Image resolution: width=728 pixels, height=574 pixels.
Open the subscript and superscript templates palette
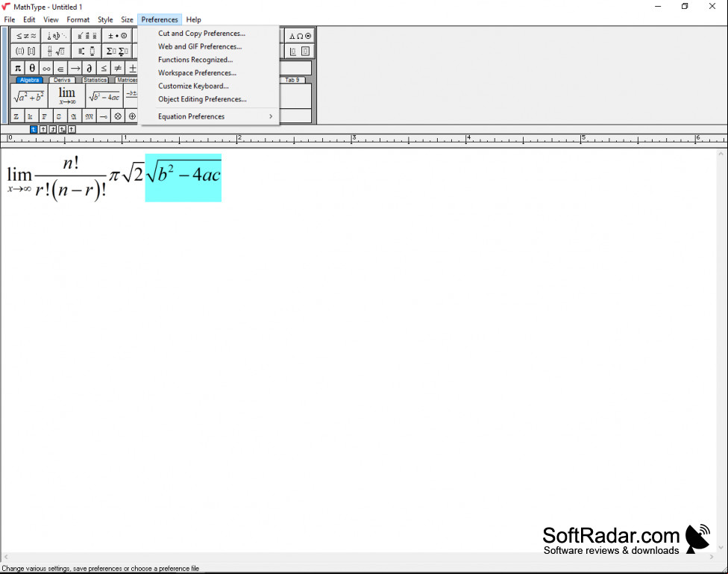pyautogui.click(x=87, y=51)
